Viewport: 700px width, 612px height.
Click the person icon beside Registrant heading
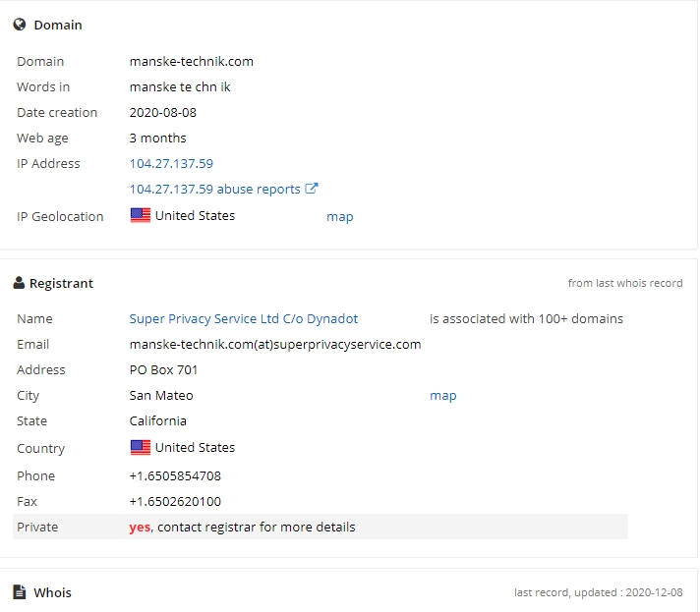(19, 283)
